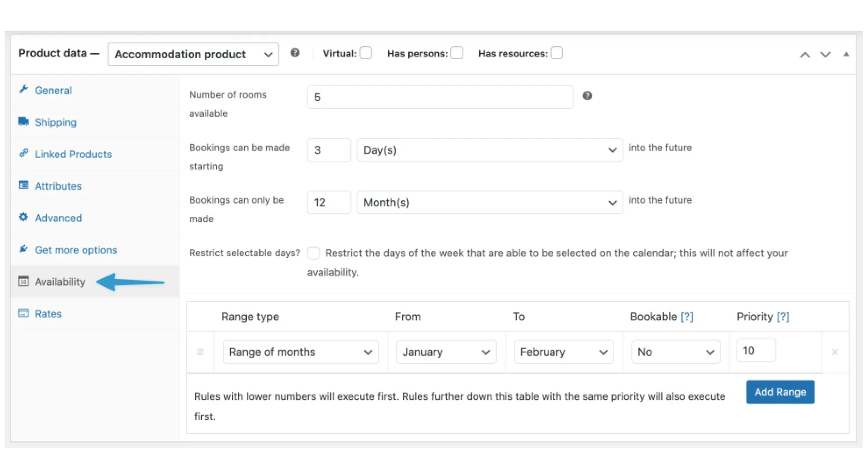Image resolution: width=868 pixels, height=473 pixels.
Task: Focus the minimum booking window field showing 3
Action: (x=329, y=150)
